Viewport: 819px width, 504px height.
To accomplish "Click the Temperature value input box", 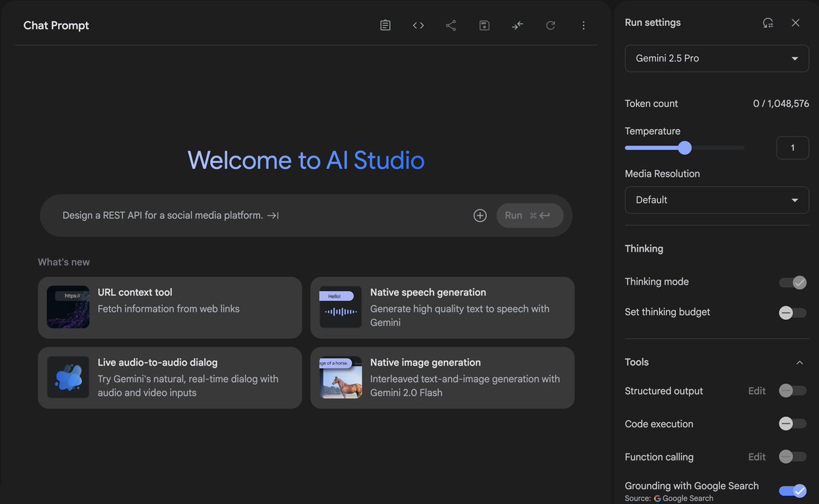I will [x=792, y=148].
